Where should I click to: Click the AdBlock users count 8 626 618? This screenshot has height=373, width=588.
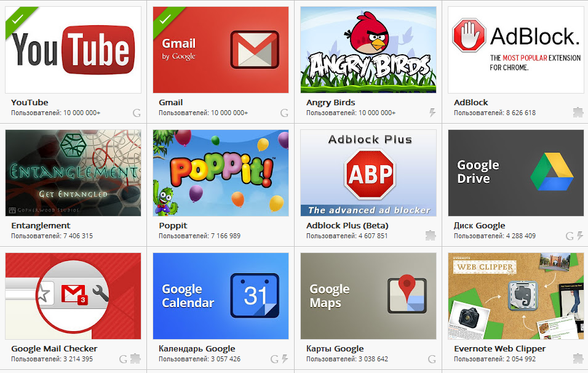coord(521,113)
